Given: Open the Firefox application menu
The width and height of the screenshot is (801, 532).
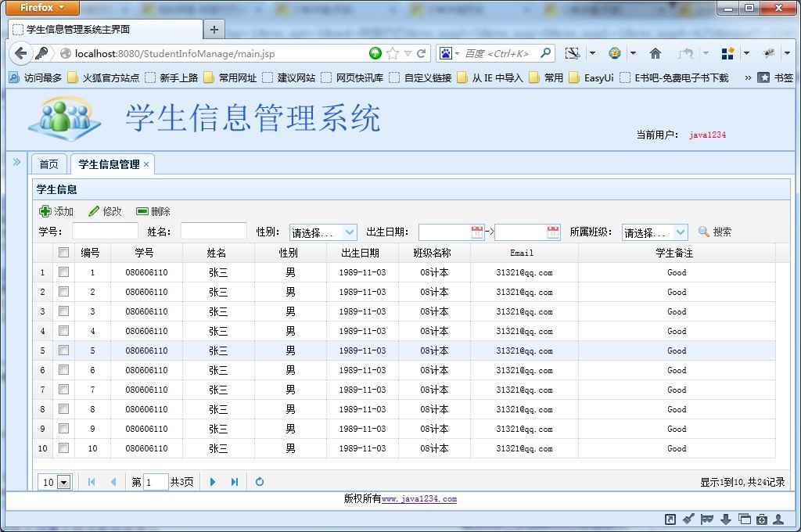Looking at the screenshot, I should click(x=43, y=8).
